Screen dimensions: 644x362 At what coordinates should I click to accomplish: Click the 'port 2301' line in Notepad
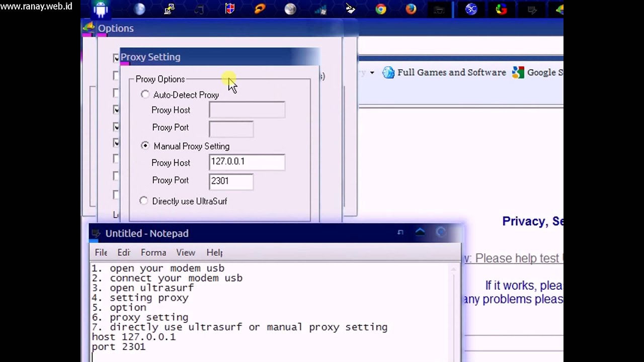pos(118,347)
